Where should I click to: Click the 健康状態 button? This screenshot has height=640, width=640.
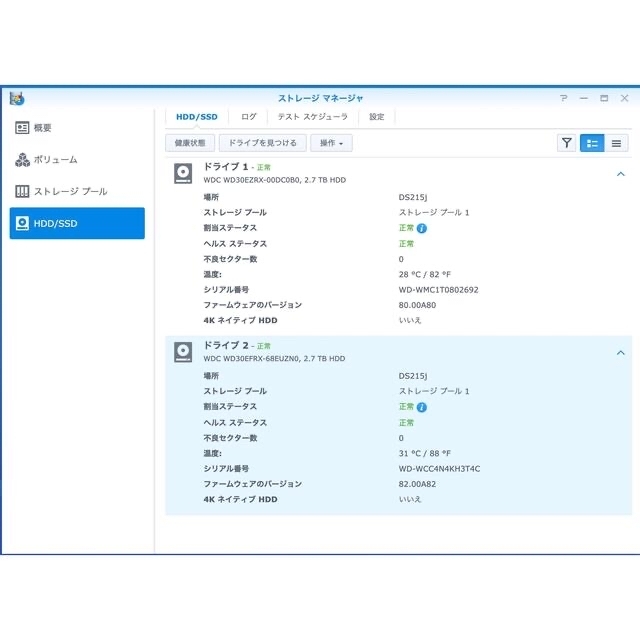[x=190, y=143]
